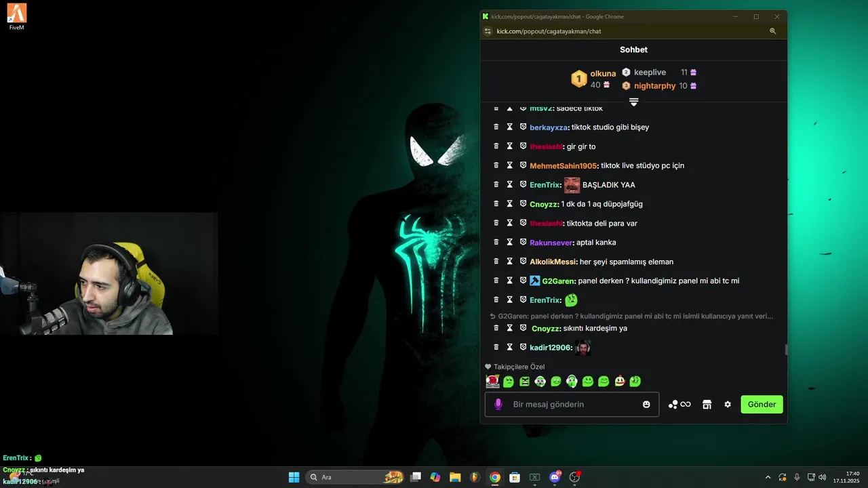The image size is (868, 488).
Task: Collapse the gift leaderboard arrow
Action: pyautogui.click(x=633, y=102)
